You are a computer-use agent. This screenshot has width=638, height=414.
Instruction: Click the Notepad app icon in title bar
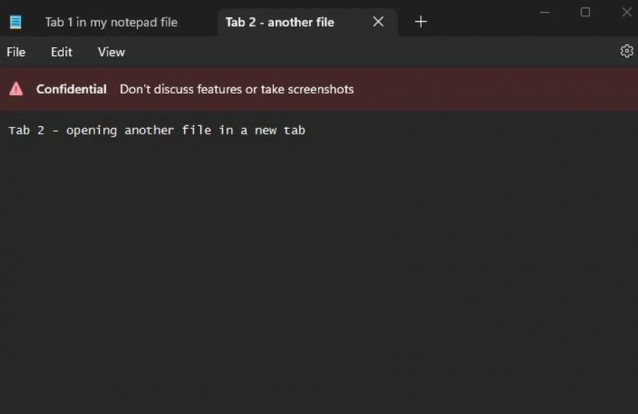click(x=15, y=22)
